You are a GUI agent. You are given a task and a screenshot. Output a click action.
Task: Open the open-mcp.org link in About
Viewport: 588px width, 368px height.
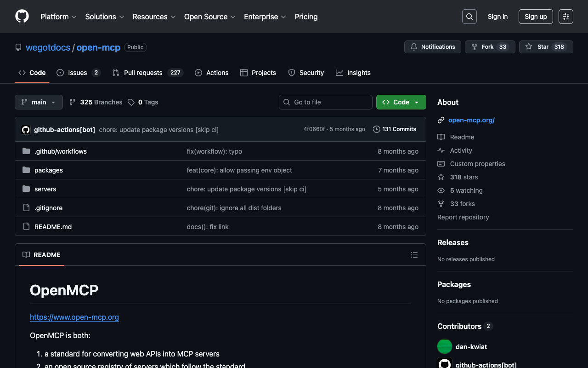click(471, 120)
